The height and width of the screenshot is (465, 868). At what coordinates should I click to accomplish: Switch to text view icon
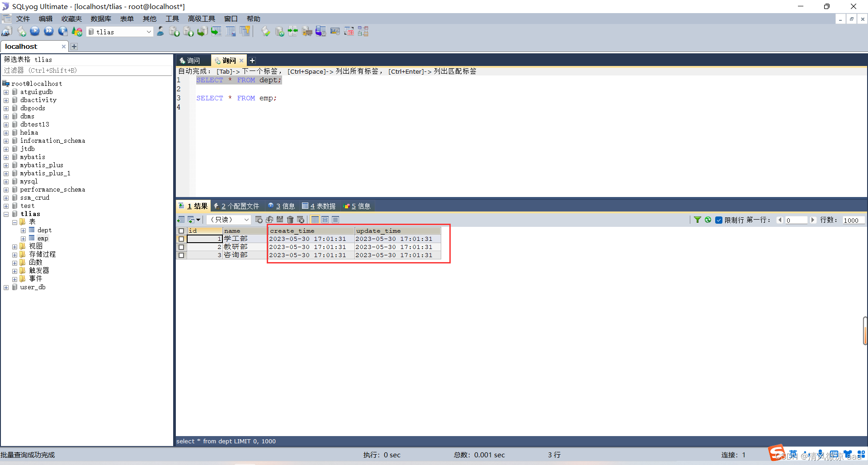pos(335,220)
